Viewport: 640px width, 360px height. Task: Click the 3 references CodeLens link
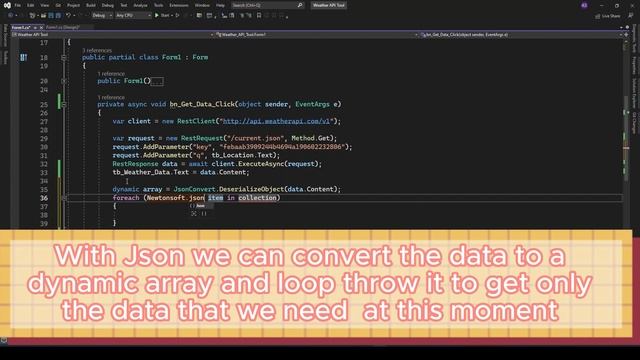(x=97, y=50)
